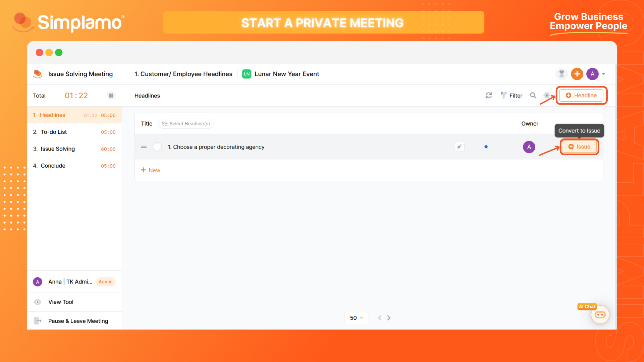
Task: Open the Filter option
Action: 511,96
